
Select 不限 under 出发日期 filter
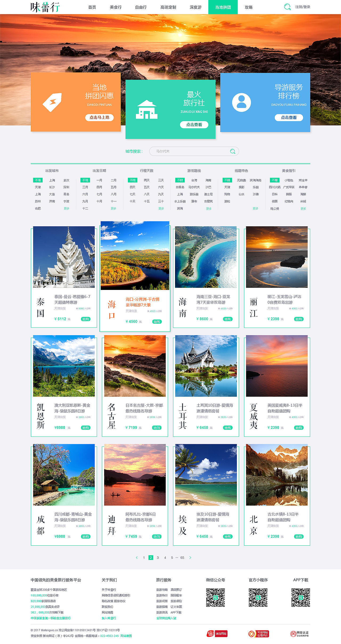coord(85,180)
